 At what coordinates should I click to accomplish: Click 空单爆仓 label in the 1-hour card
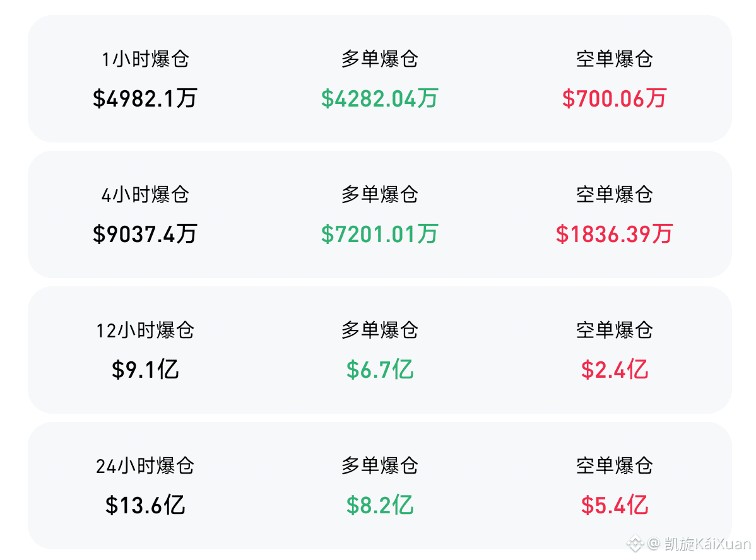coord(614,59)
